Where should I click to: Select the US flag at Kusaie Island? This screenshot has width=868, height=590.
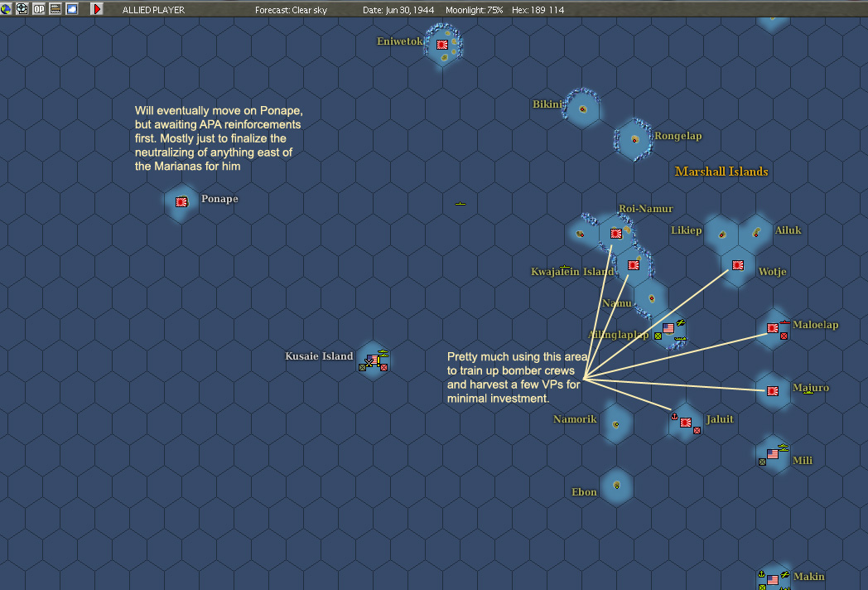(x=374, y=360)
